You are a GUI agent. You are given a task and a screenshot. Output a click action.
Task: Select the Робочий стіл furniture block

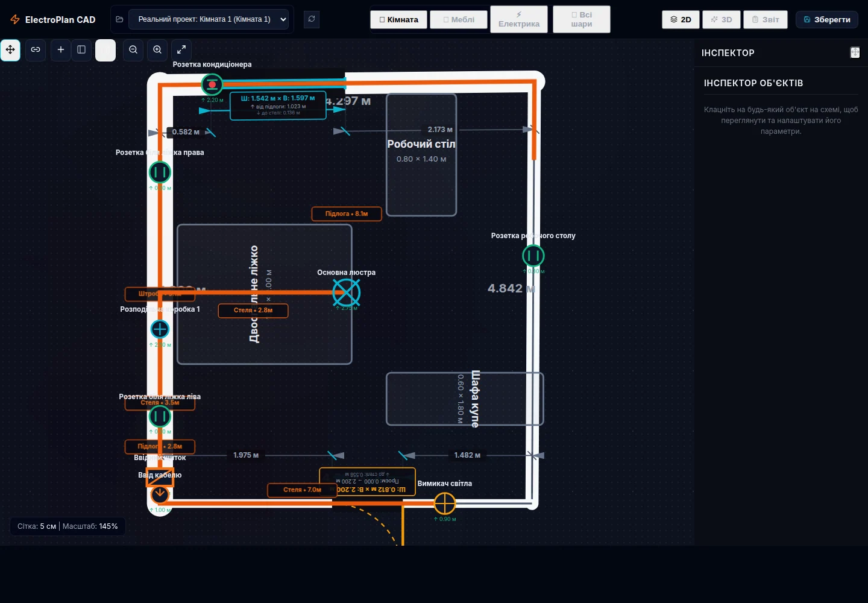(x=421, y=154)
